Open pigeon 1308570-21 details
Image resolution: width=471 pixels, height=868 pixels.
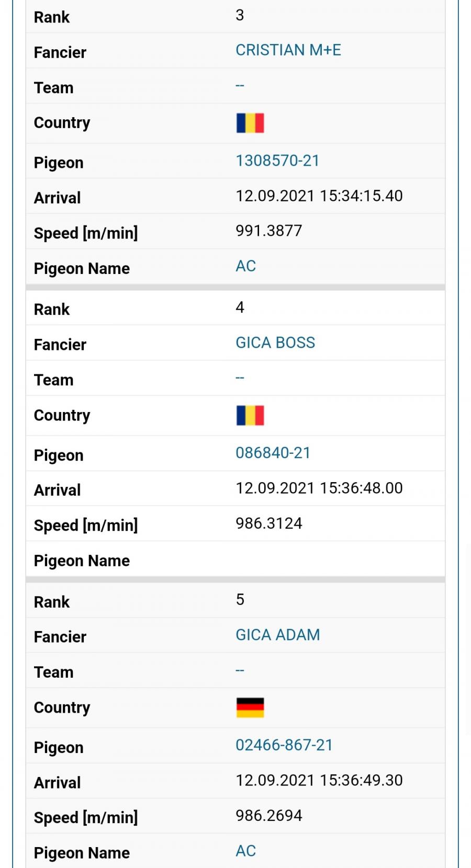(277, 161)
